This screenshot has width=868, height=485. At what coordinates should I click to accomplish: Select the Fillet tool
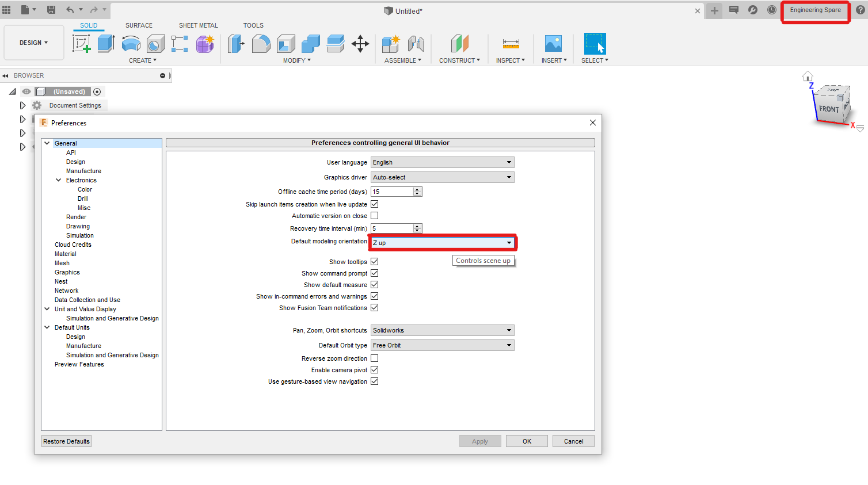261,44
